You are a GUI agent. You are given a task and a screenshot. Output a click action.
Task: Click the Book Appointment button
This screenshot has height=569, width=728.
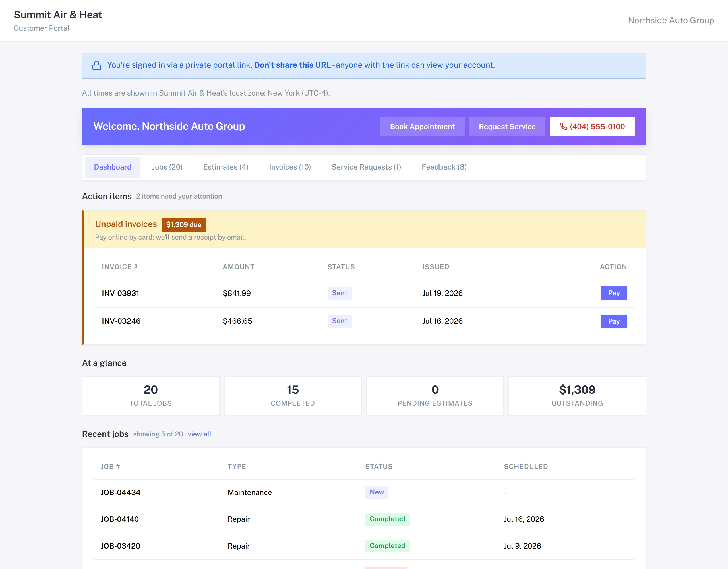tap(422, 126)
